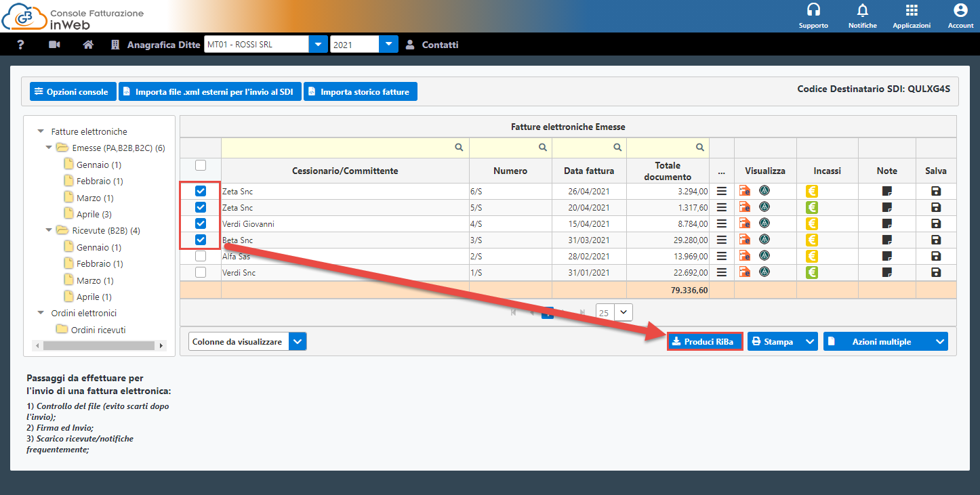The width and height of the screenshot is (980, 495).
Task: Click the Stampa button
Action: (775, 342)
